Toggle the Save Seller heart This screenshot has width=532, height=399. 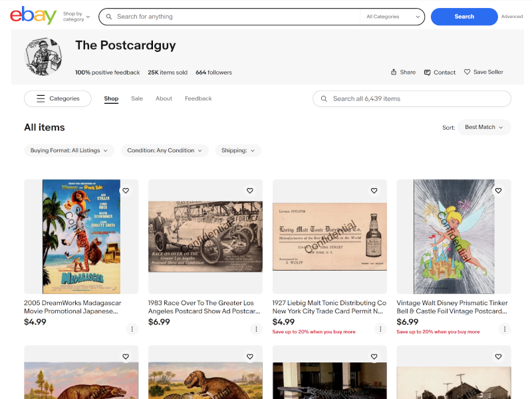click(466, 72)
